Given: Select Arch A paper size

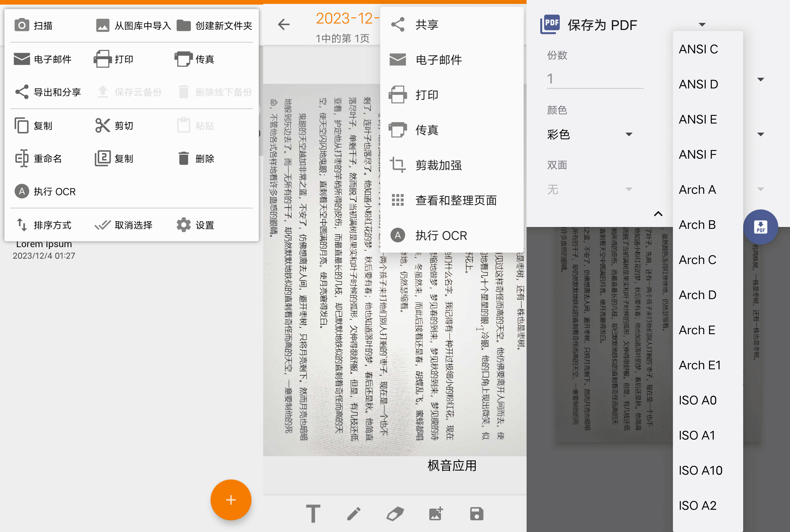Looking at the screenshot, I should coord(708,190).
